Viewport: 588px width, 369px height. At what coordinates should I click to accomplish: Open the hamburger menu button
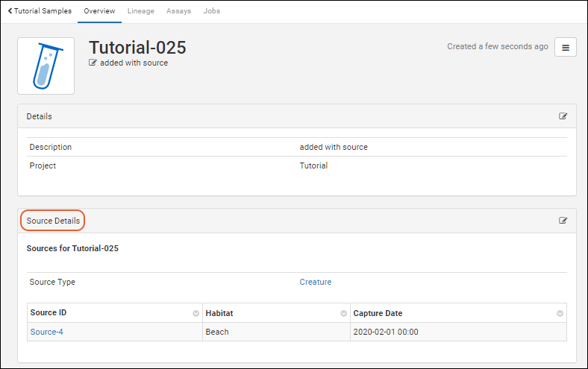565,47
